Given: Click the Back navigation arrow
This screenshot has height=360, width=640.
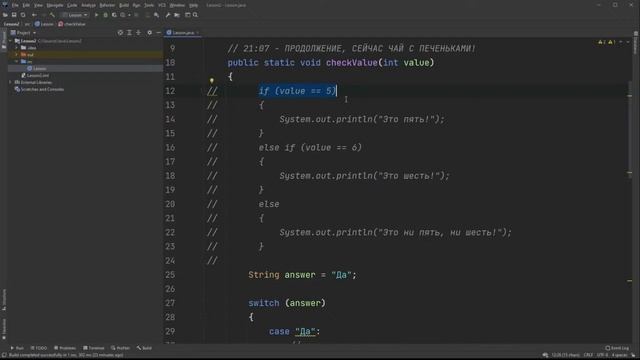Looking at the screenshot, I should 34,15.
